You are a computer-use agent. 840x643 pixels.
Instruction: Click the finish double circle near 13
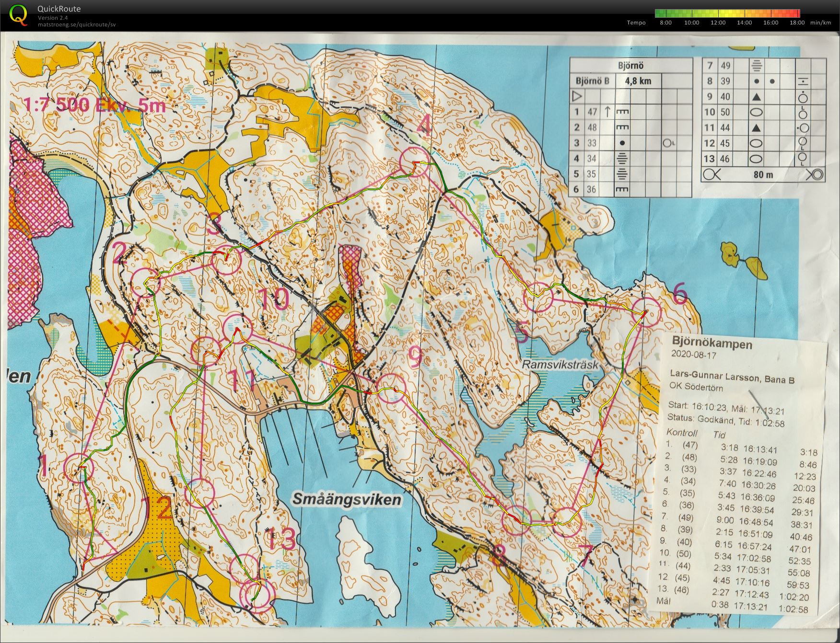point(257,595)
